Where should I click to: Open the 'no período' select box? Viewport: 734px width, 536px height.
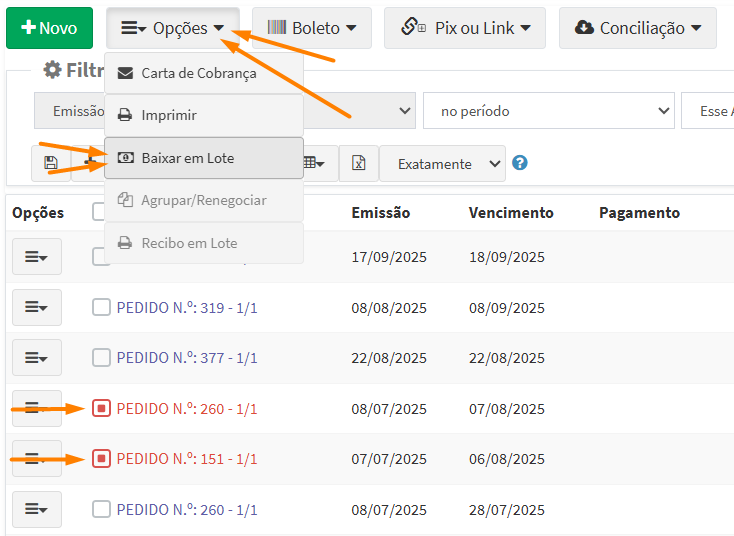tap(548, 111)
